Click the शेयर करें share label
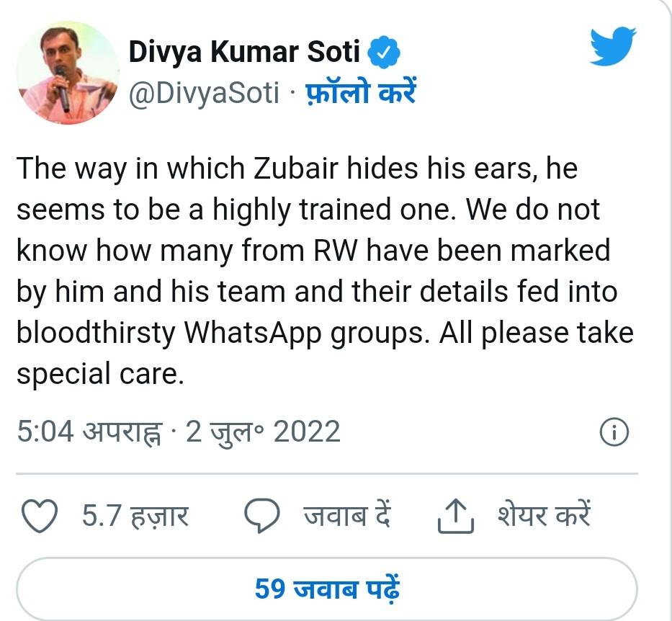 click(x=543, y=516)
